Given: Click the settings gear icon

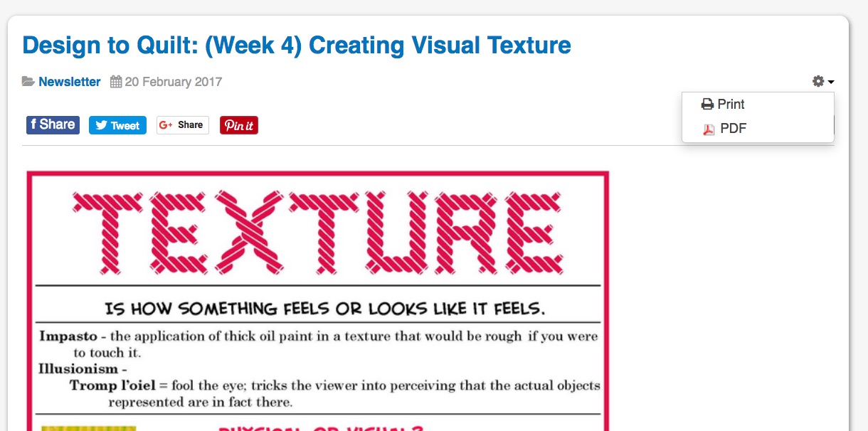Looking at the screenshot, I should click(x=817, y=81).
